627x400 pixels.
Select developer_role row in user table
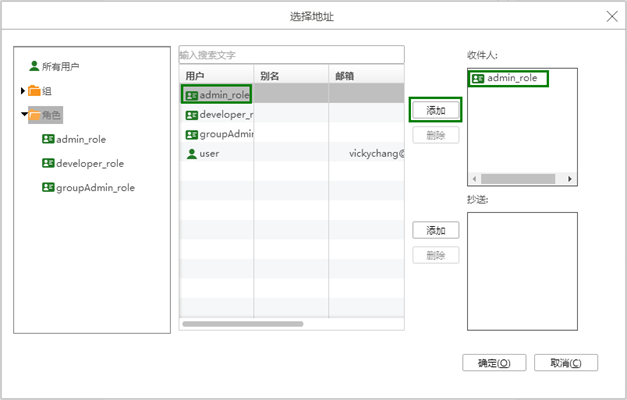click(x=216, y=115)
